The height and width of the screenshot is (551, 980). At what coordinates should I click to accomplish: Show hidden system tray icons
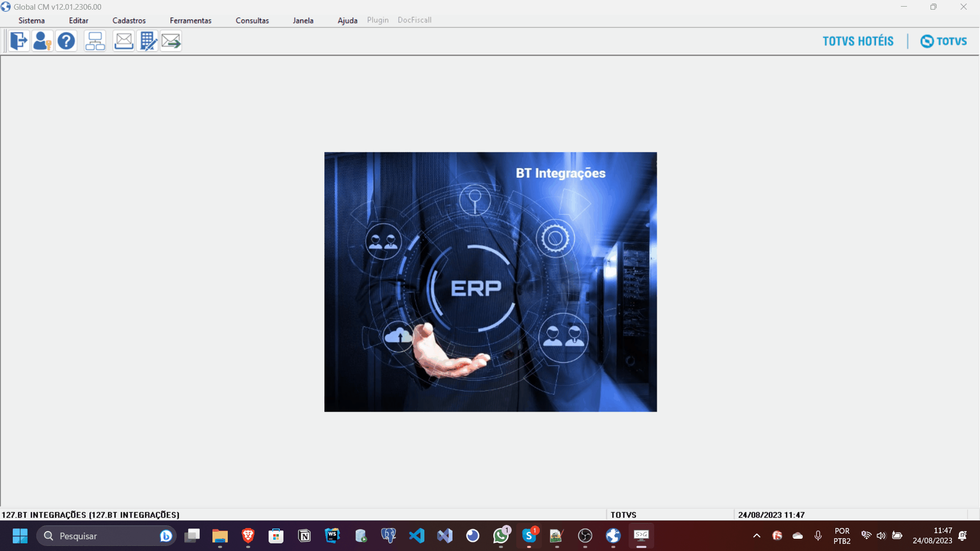coord(757,536)
